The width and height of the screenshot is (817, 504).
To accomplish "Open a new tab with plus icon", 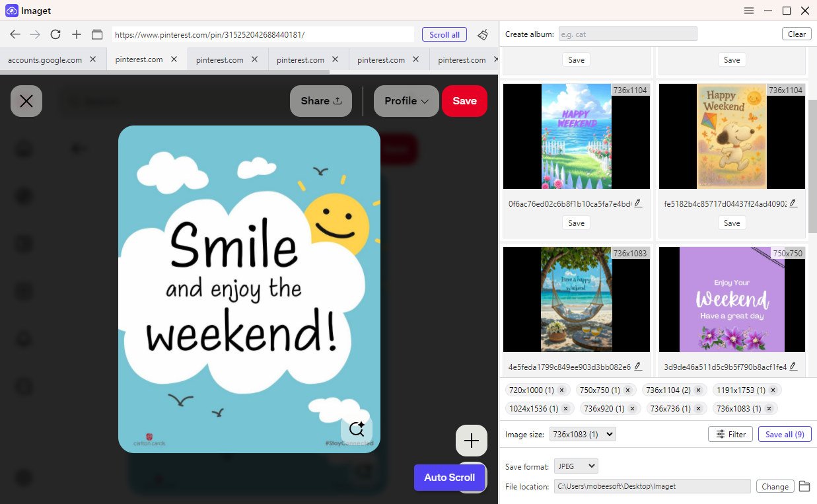I will coord(77,34).
